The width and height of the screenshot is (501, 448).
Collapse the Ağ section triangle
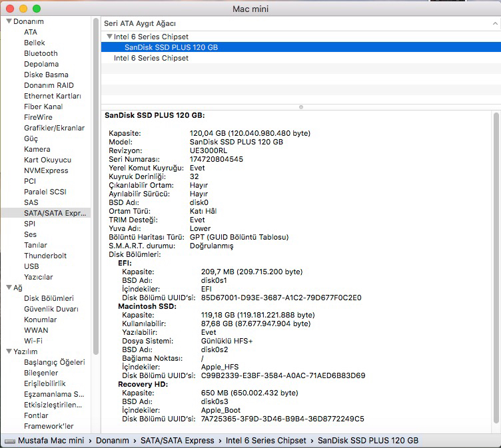pos(9,288)
